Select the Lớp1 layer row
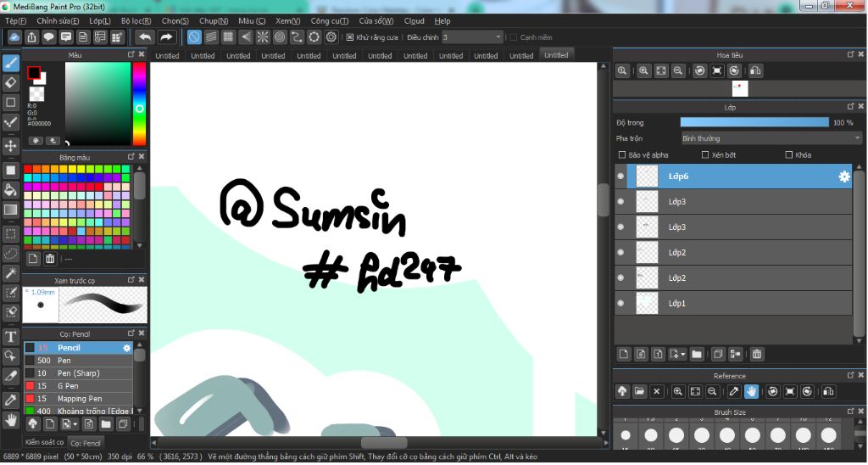The height and width of the screenshot is (465, 868). (x=733, y=303)
